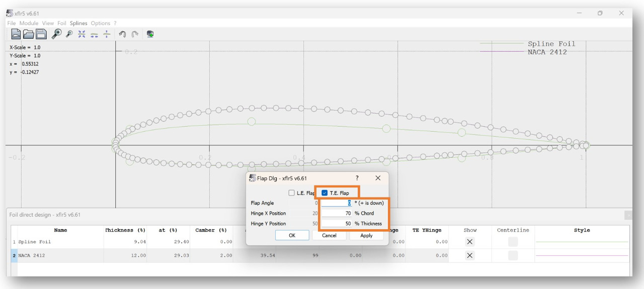Screen dimensions: 644x289
Task: Click the reset scales toolbar icon
Action: [82, 34]
